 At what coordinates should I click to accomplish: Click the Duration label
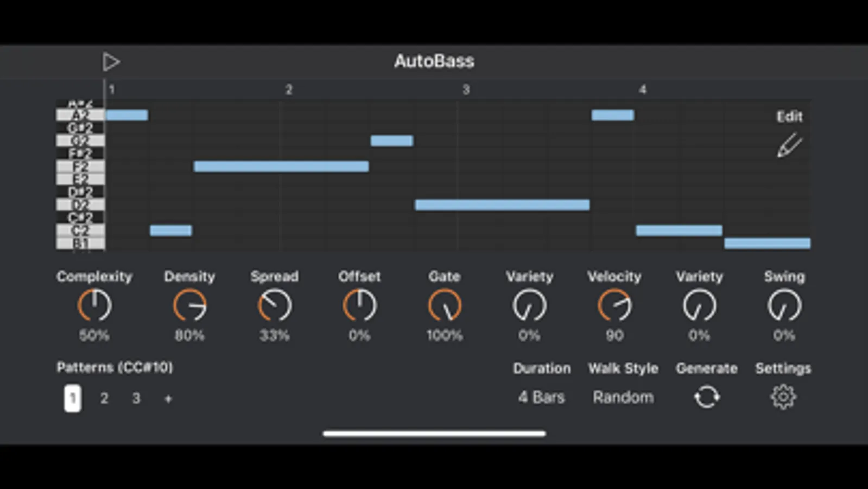pos(542,368)
